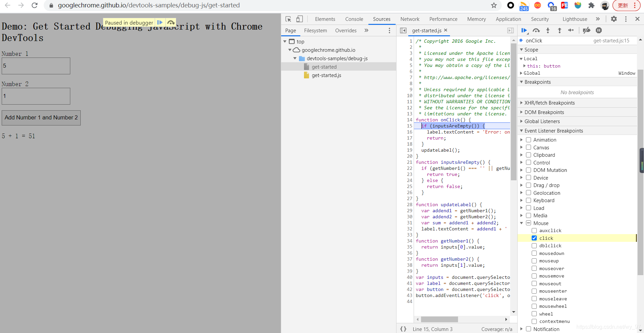This screenshot has height=333, width=644.
Task: Step out of current function
Action: (560, 30)
